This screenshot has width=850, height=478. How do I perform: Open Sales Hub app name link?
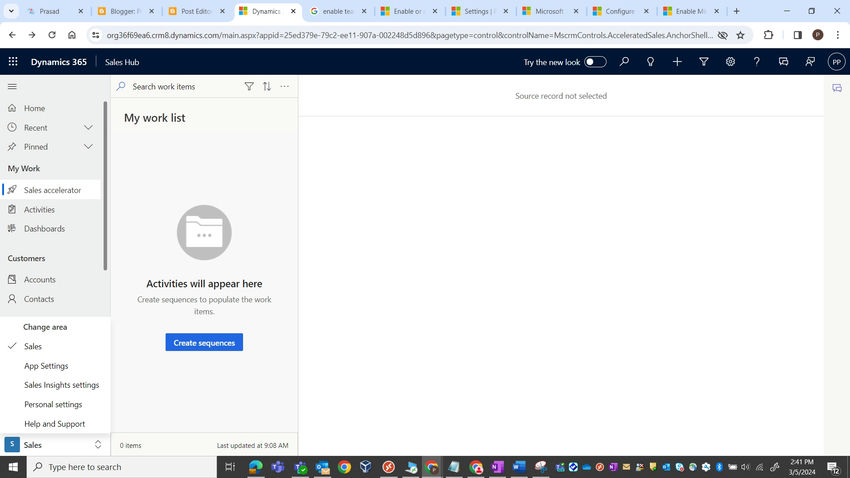click(122, 62)
